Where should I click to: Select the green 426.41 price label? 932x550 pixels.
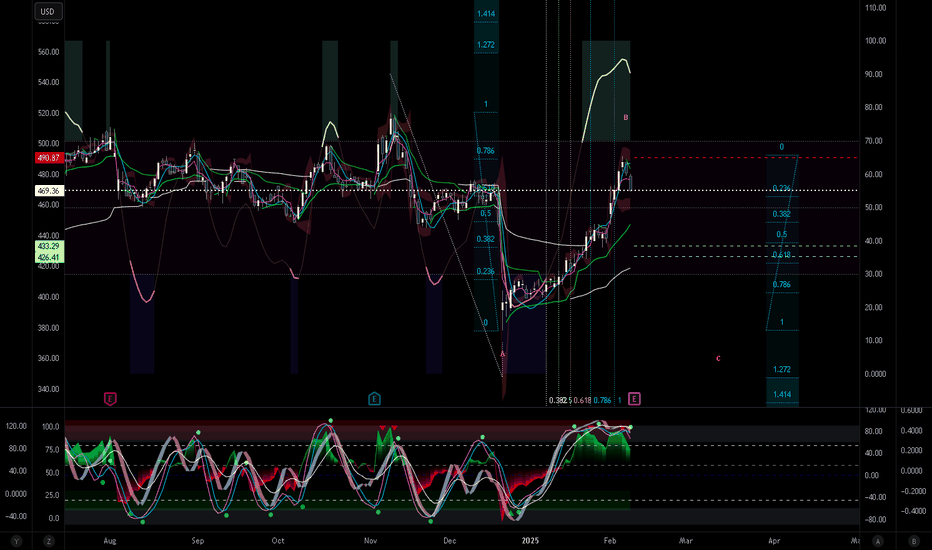tap(49, 257)
